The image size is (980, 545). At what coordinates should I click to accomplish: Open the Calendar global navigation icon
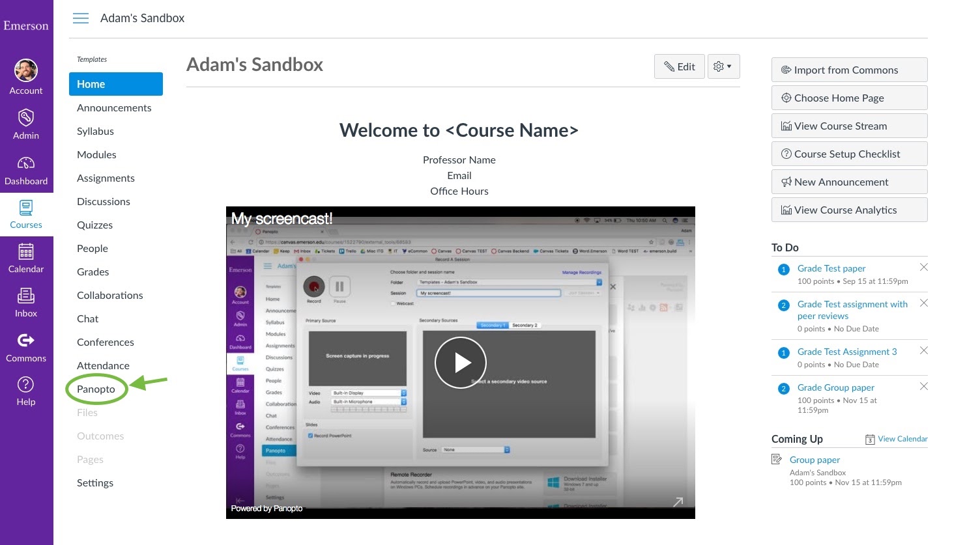pyautogui.click(x=26, y=251)
